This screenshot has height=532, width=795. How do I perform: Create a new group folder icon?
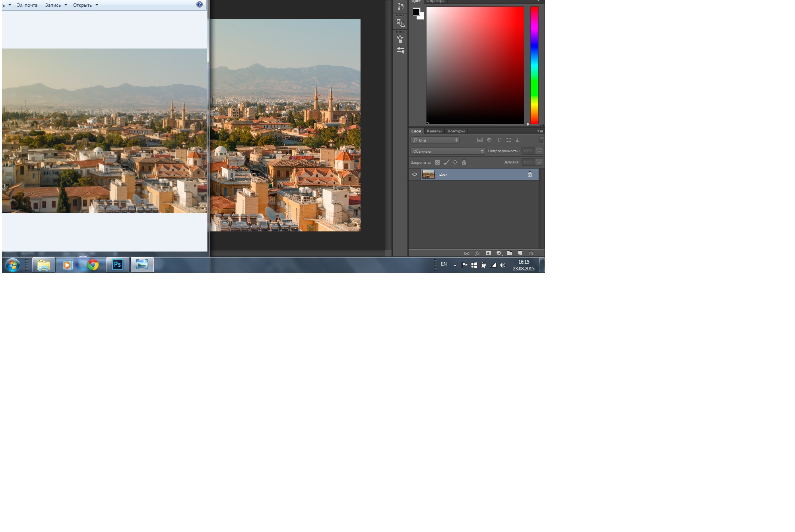coord(510,253)
